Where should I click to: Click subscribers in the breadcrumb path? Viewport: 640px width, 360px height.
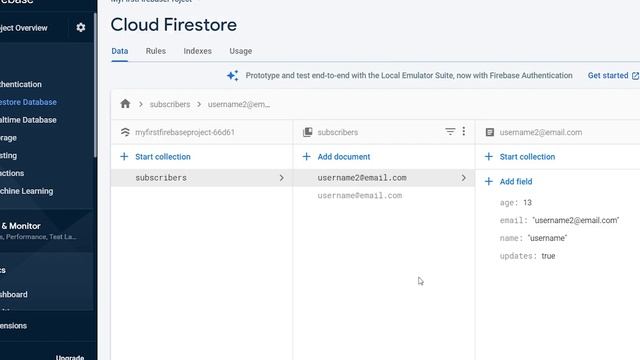(170, 104)
